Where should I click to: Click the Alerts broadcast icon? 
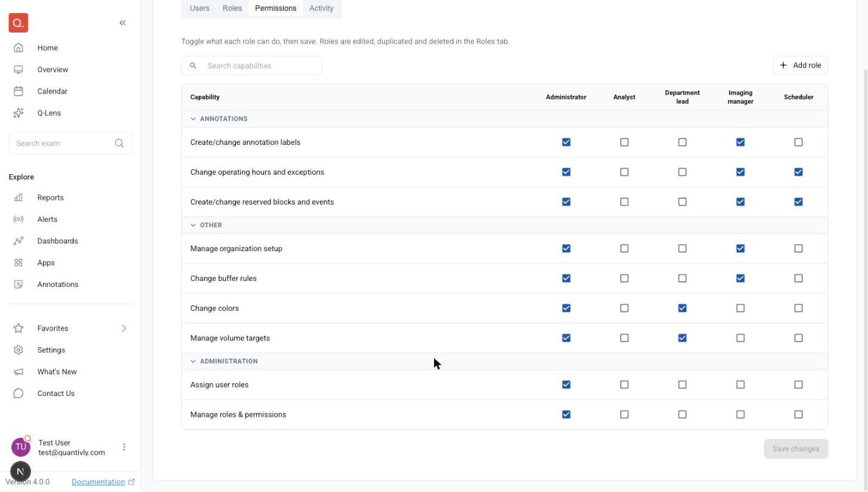click(18, 219)
